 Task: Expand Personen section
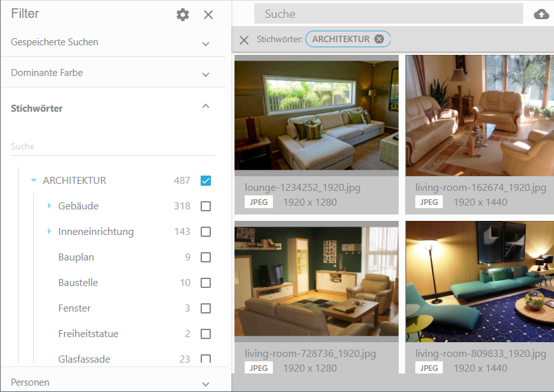coord(206,384)
